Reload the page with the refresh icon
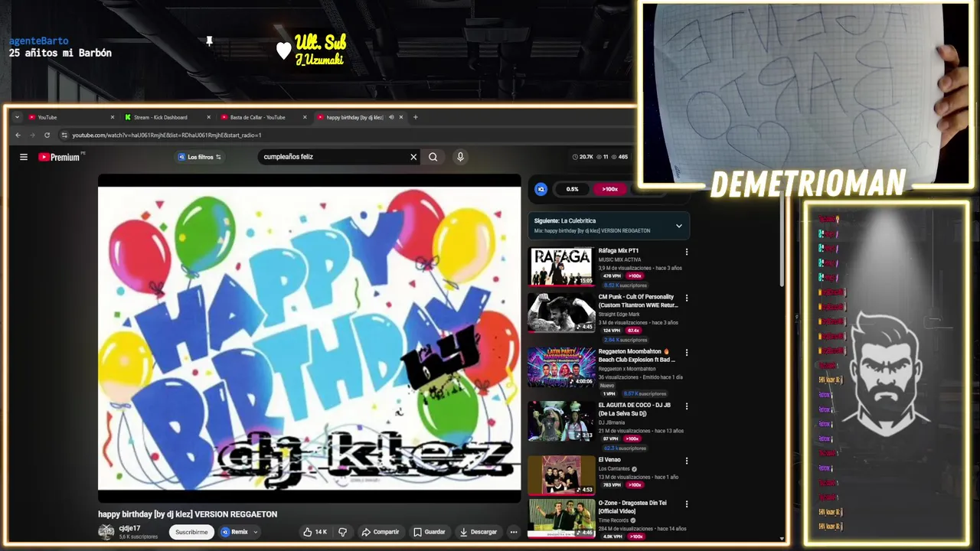The height and width of the screenshot is (551, 980). coord(47,135)
